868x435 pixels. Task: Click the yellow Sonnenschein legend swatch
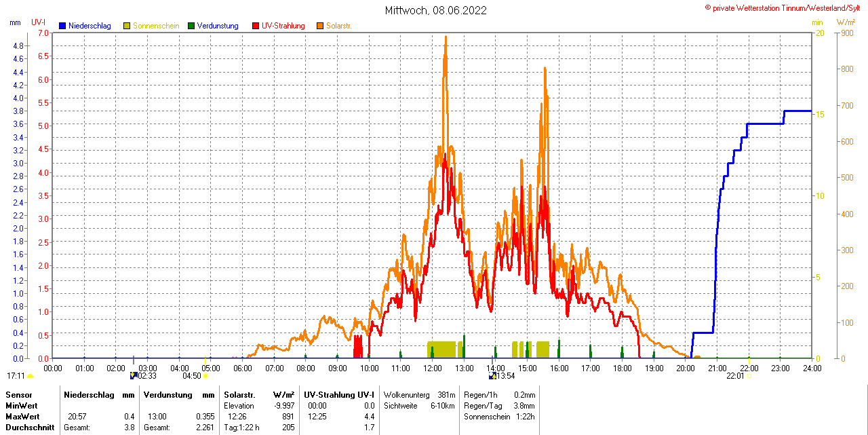tap(127, 26)
